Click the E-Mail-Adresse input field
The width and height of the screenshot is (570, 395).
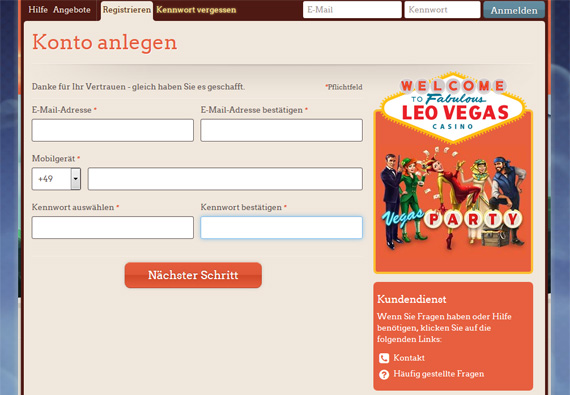pyautogui.click(x=113, y=130)
